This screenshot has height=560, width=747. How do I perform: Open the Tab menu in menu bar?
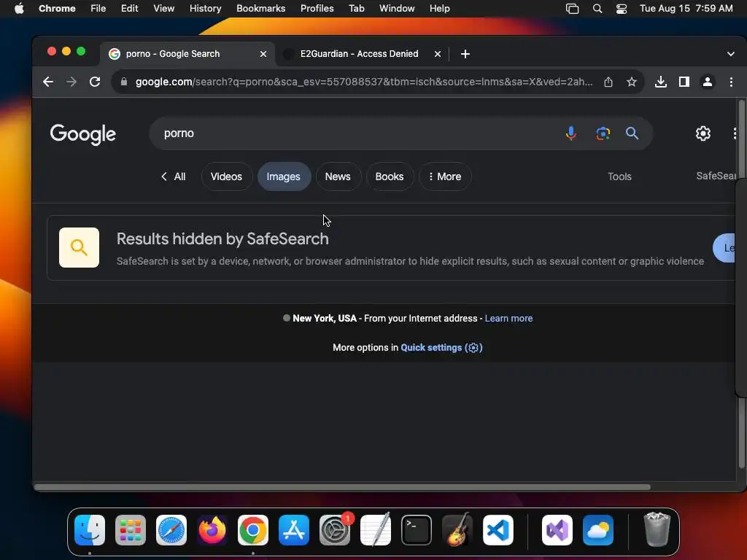[356, 9]
